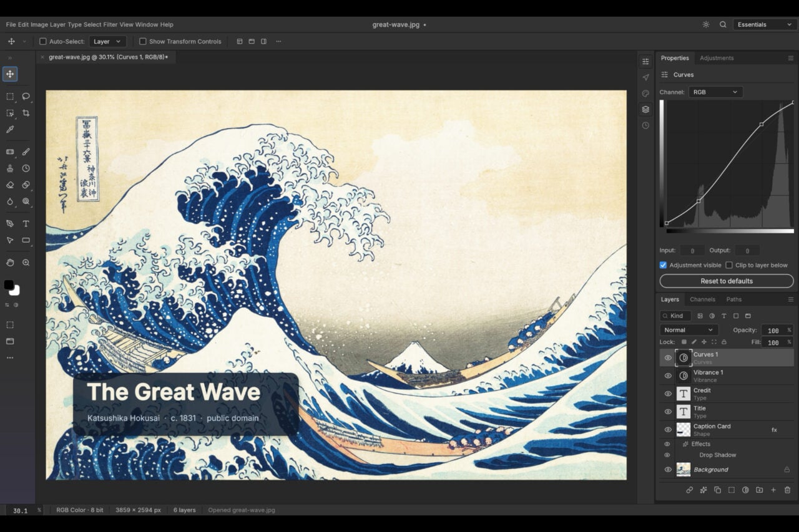Select the Rectangular Marquee tool
799x532 pixels.
coord(10,97)
